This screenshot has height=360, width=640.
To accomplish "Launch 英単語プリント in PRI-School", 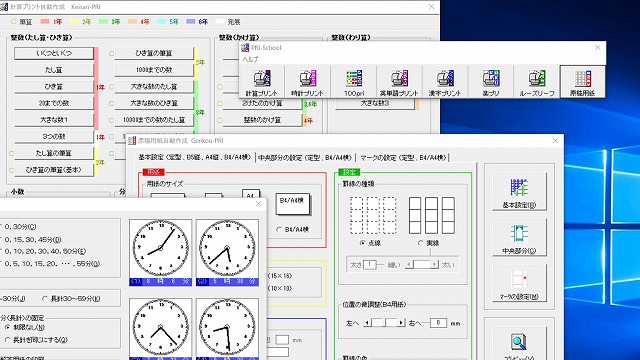I will coord(399,82).
